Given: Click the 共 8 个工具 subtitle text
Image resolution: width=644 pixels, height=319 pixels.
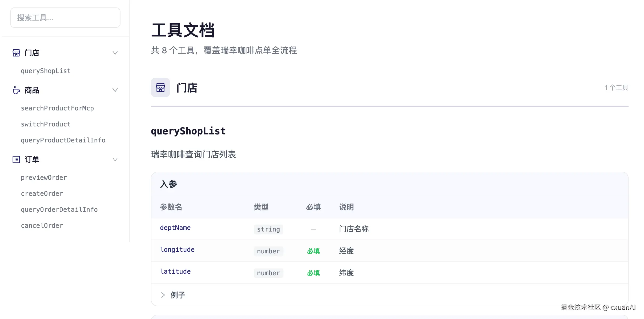Looking at the screenshot, I should point(224,50).
